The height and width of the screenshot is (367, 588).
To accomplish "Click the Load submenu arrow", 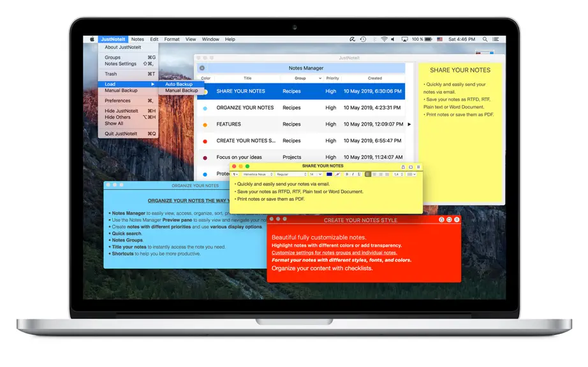I will 152,84.
